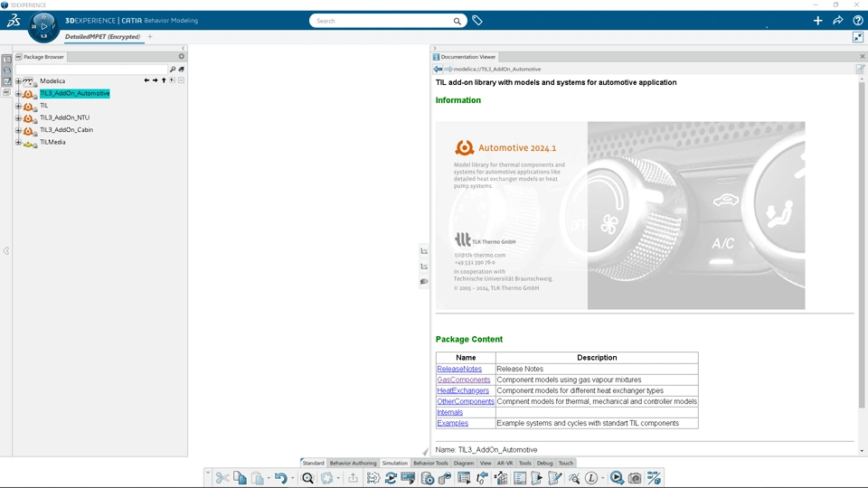The image size is (868, 488).
Task: Switch to the Behavior Authoring tab
Action: point(353,463)
